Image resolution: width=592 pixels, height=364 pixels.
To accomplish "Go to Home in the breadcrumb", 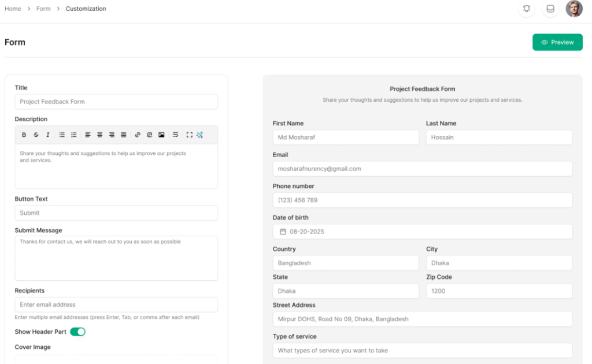I will click(13, 9).
